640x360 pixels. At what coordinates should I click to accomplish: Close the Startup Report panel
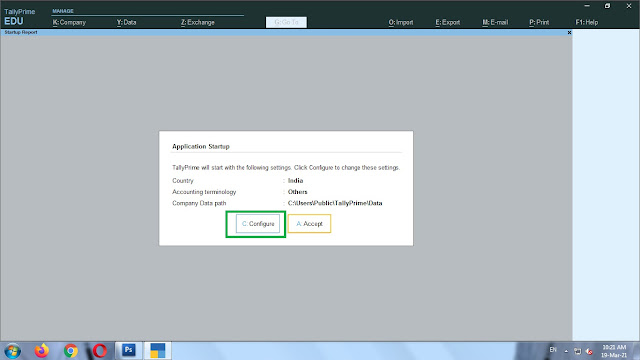click(569, 33)
